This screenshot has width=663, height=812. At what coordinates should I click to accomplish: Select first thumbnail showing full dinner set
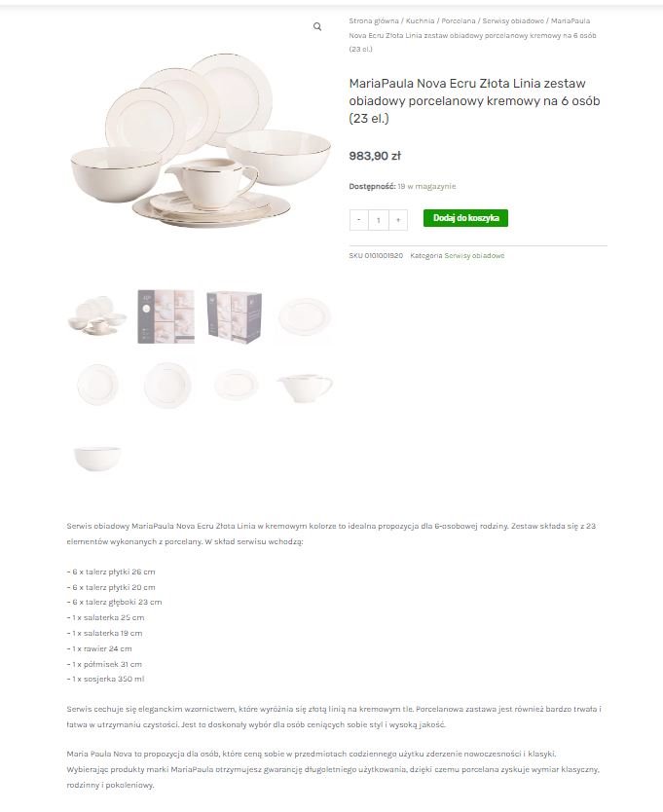coord(97,316)
